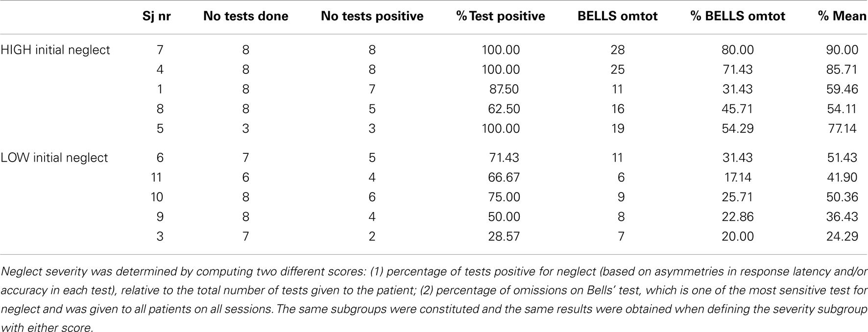Click the 'LOW initial neglect' row label
This screenshot has height=332, width=868.
(x=54, y=158)
